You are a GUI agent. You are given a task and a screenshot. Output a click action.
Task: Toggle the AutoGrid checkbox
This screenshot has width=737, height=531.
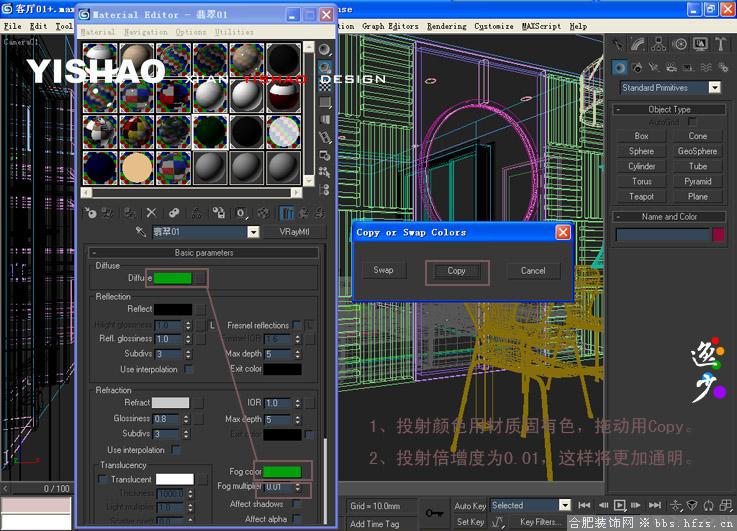tap(692, 122)
